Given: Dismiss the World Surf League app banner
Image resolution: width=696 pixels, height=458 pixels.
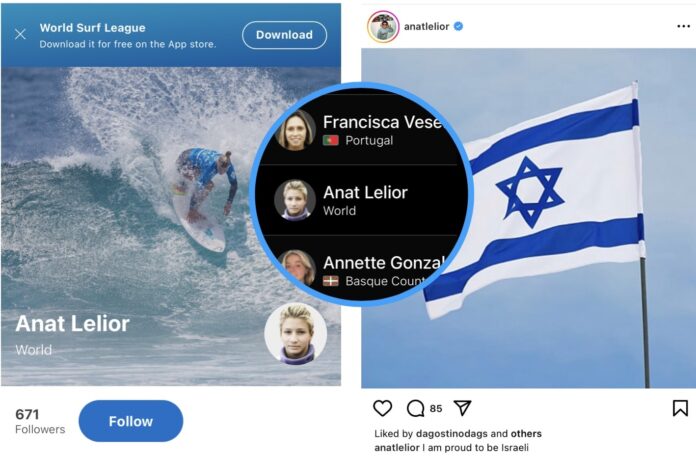Looking at the screenshot, I should [x=20, y=34].
